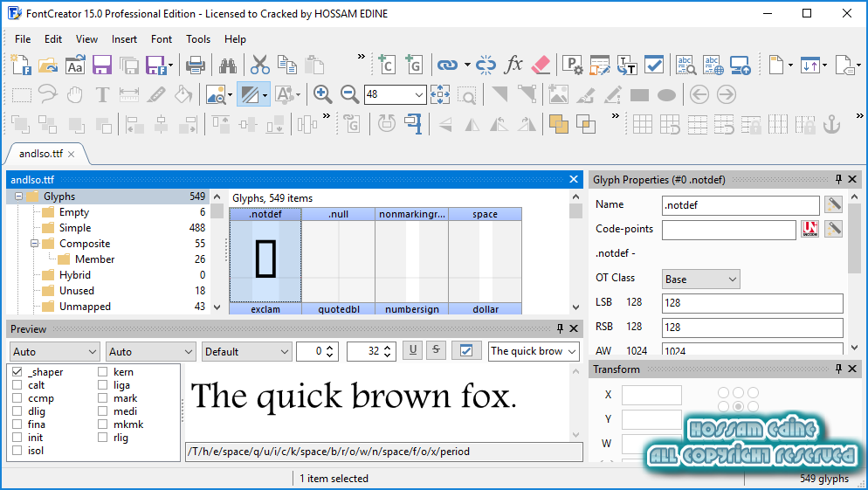Click the underline U button in Preview

point(412,350)
